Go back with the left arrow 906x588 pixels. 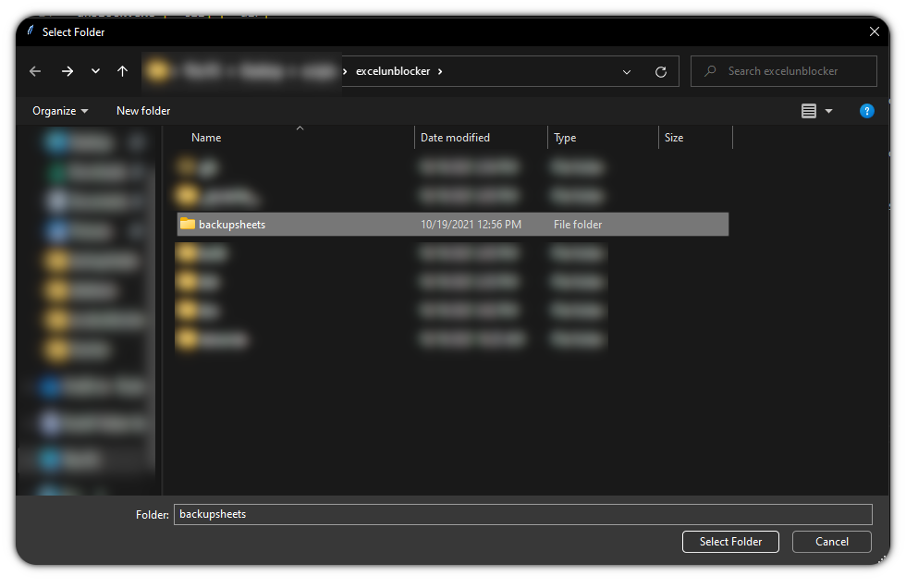tap(35, 71)
